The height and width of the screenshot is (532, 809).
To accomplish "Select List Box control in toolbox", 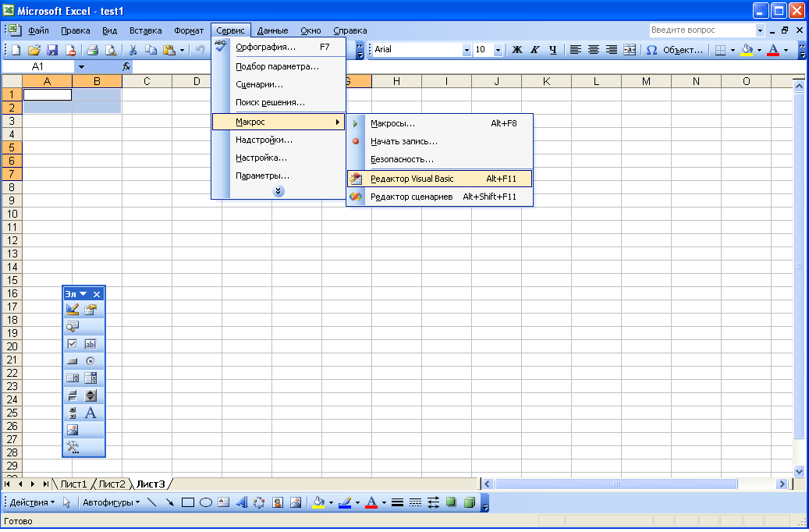I will [73, 378].
